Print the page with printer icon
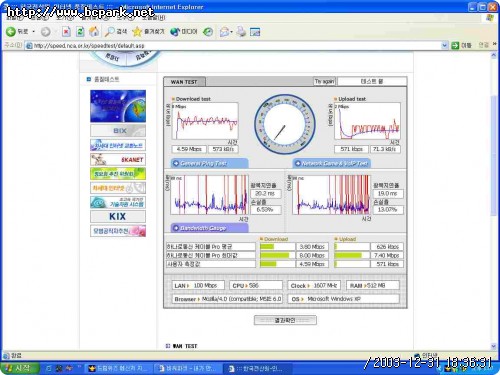 (241, 32)
